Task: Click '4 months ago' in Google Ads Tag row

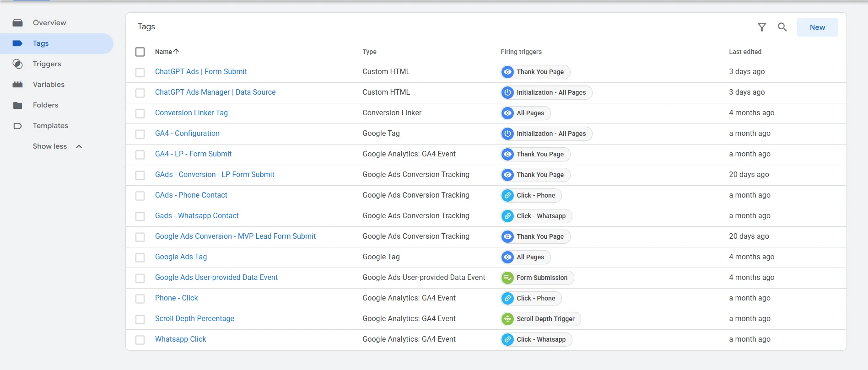Action: [751, 257]
